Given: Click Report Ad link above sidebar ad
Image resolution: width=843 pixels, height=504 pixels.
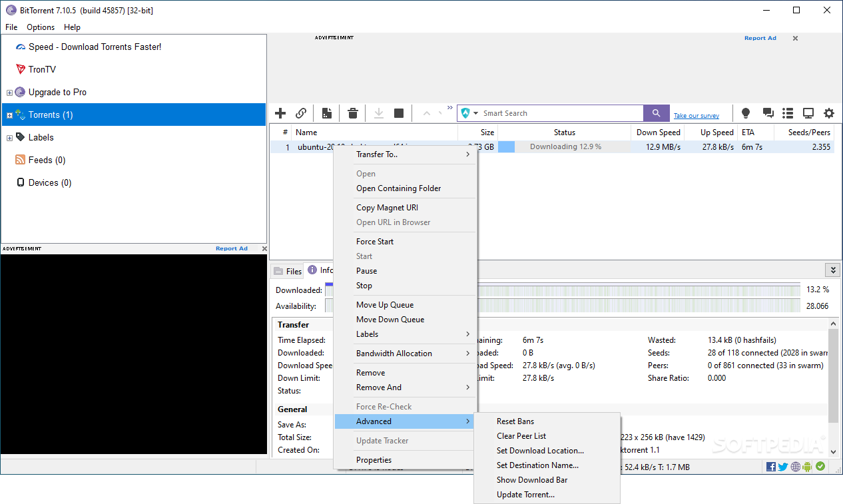Looking at the screenshot, I should point(231,248).
